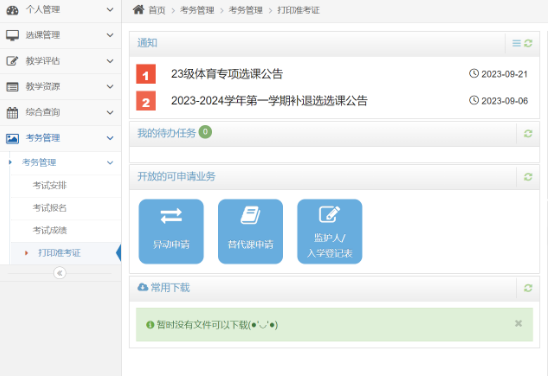This screenshot has height=384, width=549.
Task: Expand the 教学评估 chevron
Action: pyautogui.click(x=110, y=61)
